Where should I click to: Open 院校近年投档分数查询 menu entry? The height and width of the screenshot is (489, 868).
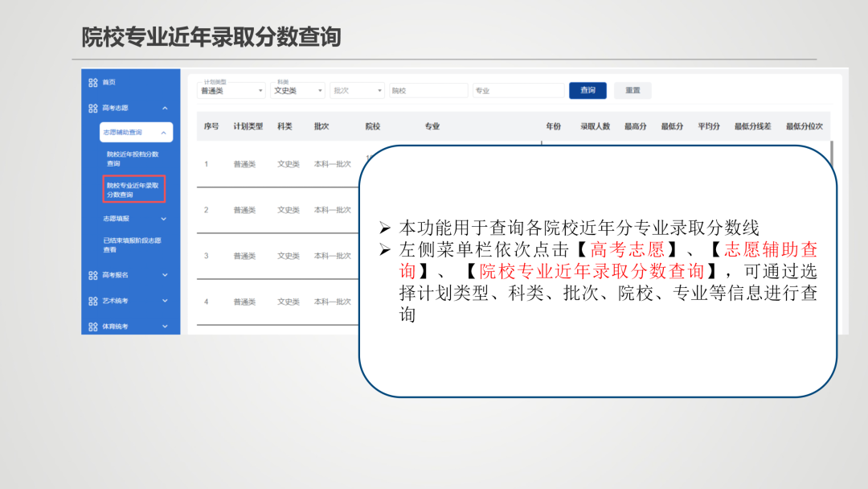(133, 159)
